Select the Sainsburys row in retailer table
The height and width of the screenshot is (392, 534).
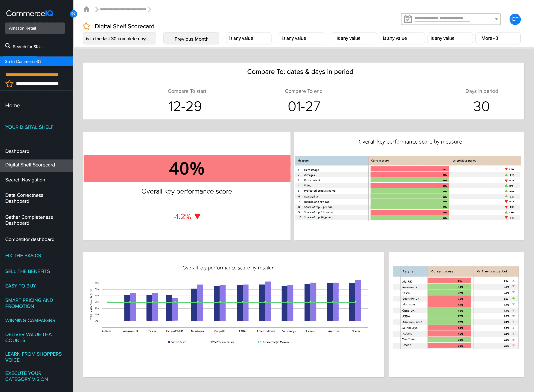coord(456,328)
